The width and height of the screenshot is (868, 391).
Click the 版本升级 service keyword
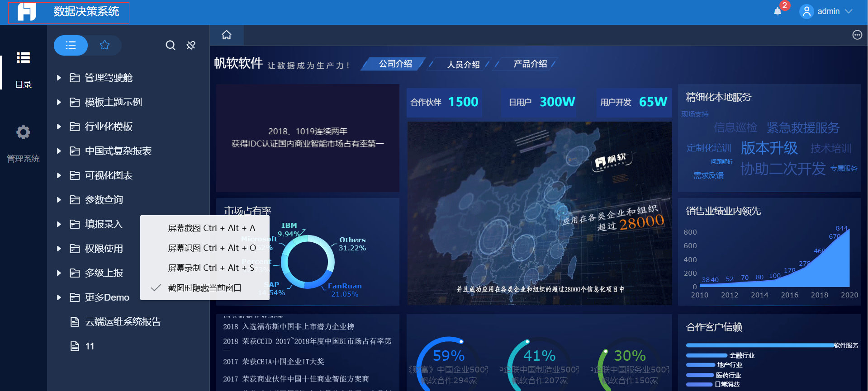coord(769,148)
